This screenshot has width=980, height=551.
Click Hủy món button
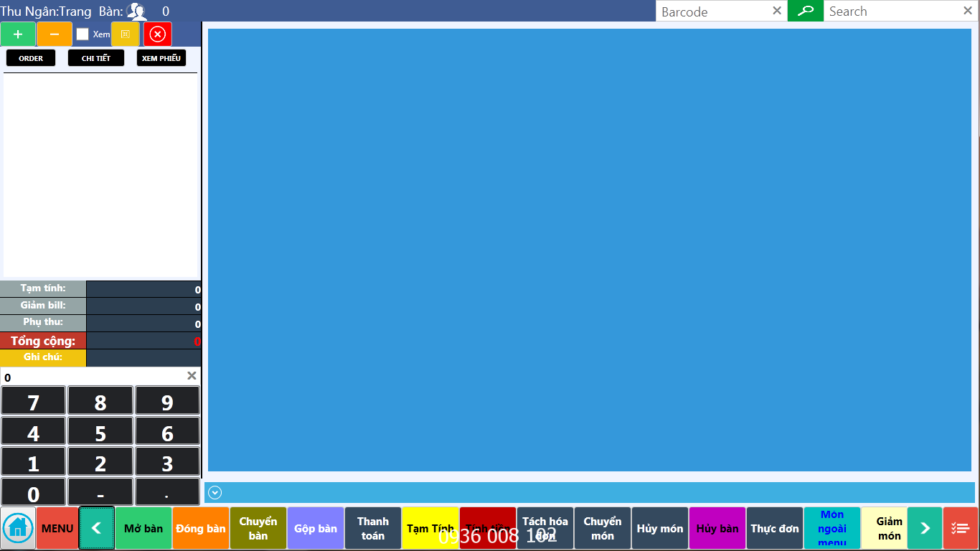660,529
